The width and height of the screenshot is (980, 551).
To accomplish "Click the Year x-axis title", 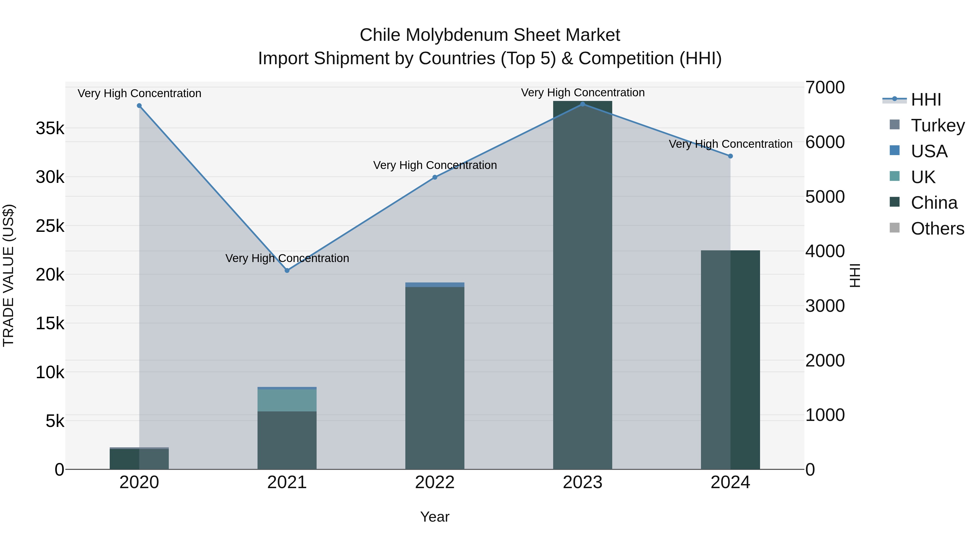I will [x=435, y=517].
